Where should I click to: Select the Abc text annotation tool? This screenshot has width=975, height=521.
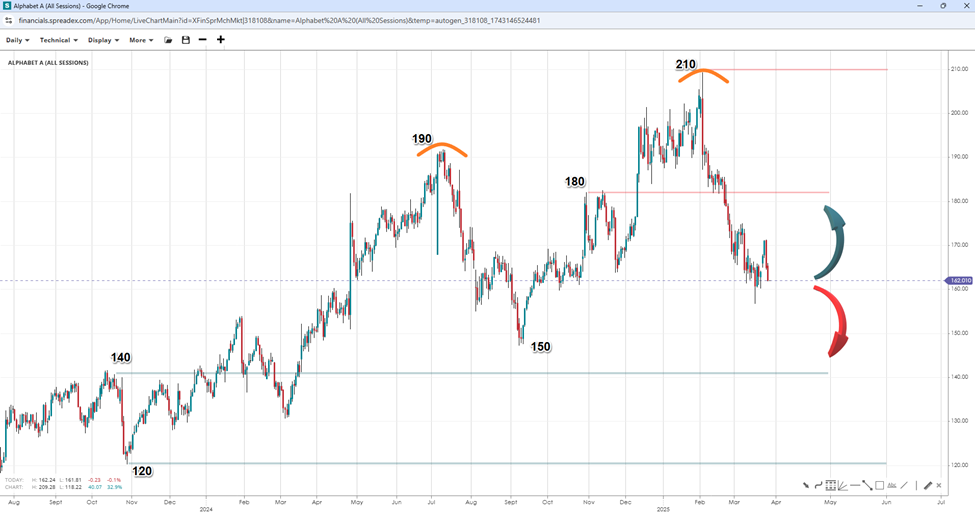point(891,485)
